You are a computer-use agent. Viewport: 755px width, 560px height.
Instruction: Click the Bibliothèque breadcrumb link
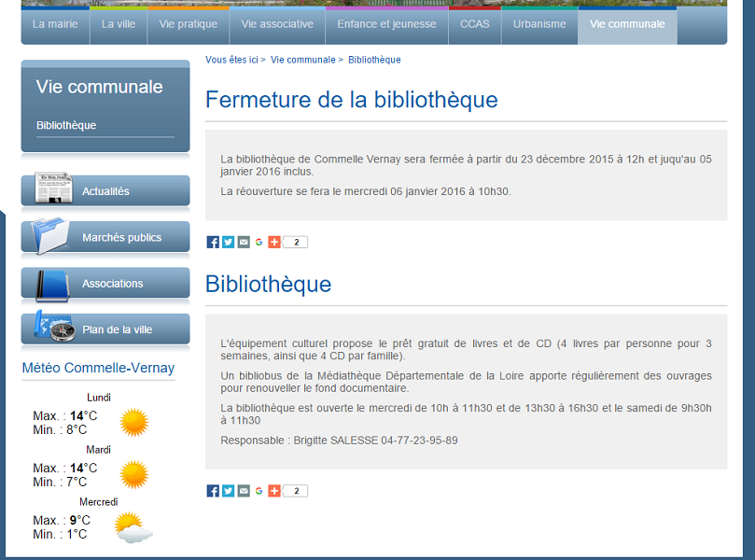[374, 60]
